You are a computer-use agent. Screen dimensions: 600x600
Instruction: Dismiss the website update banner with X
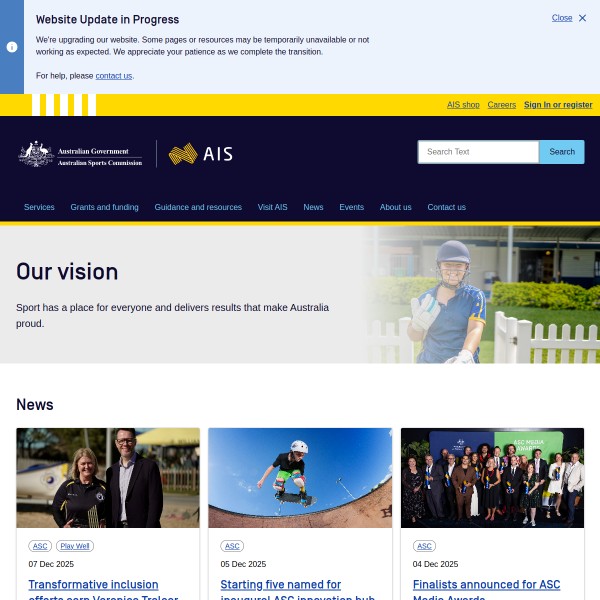click(x=582, y=18)
